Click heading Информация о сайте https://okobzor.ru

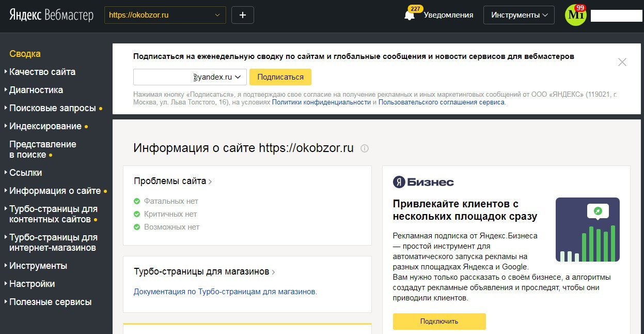(x=244, y=148)
